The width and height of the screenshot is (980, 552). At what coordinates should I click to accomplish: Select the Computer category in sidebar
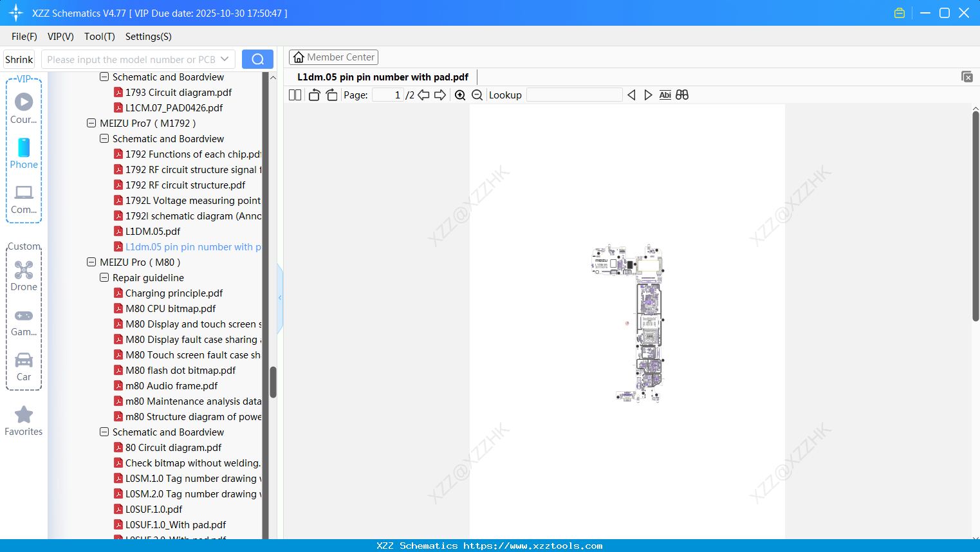(x=24, y=199)
